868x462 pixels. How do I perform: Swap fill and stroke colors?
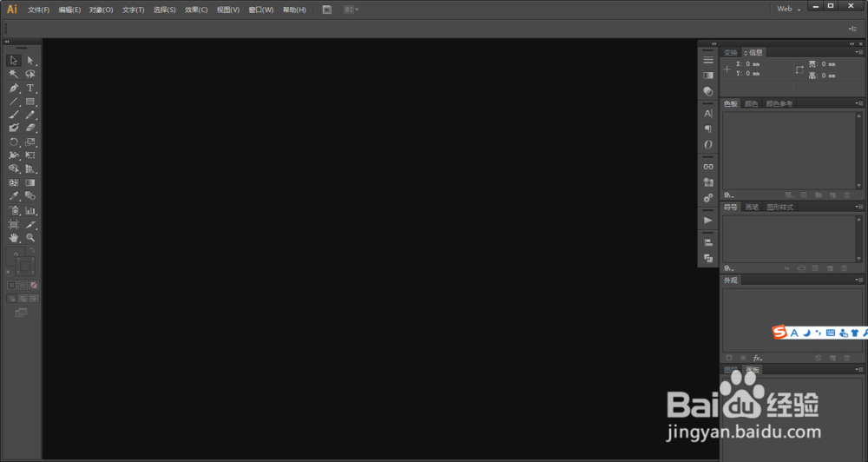click(32, 250)
